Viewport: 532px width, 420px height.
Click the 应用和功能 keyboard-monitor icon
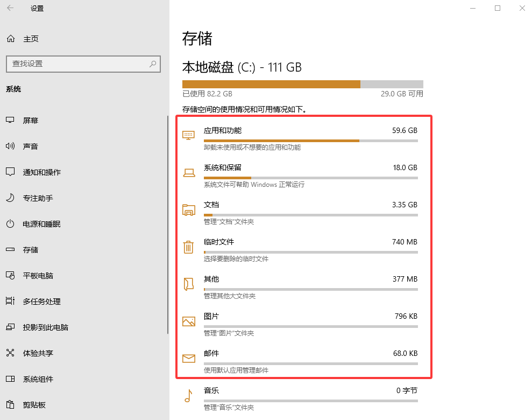[x=188, y=135]
